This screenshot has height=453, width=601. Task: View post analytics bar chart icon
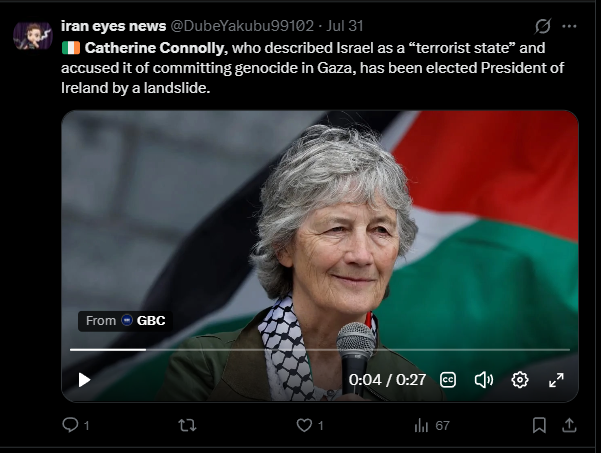pos(421,425)
